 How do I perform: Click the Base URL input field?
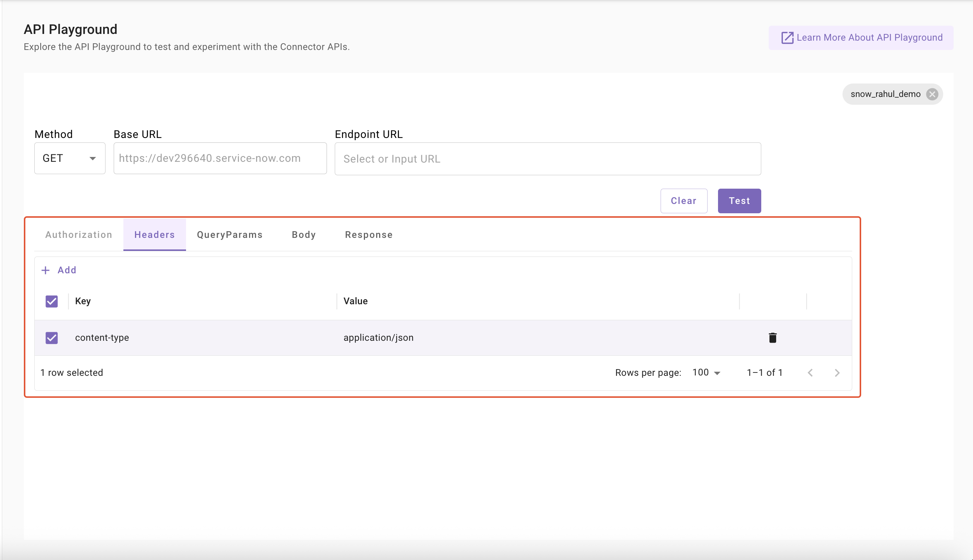tap(220, 158)
